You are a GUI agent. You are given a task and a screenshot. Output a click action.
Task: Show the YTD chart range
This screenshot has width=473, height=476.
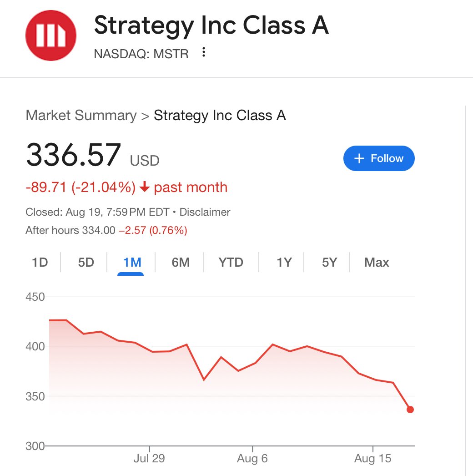(x=231, y=263)
